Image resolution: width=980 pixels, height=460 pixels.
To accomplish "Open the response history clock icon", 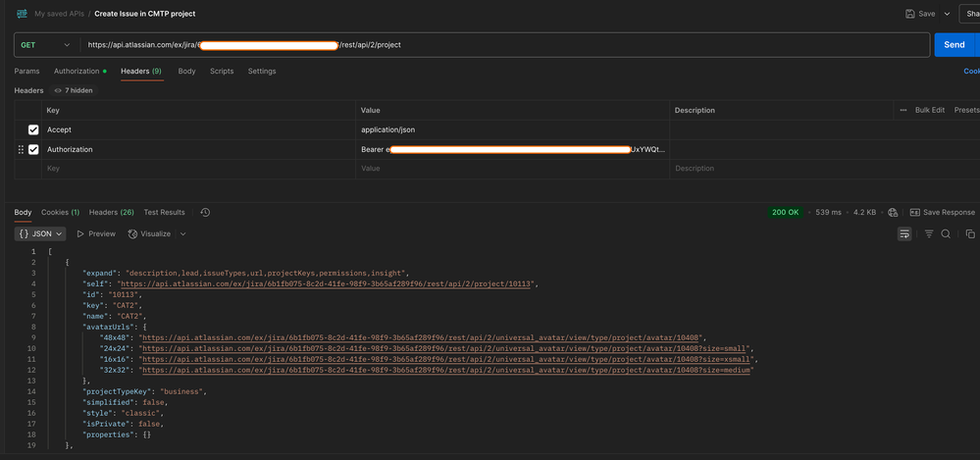I will (x=205, y=213).
